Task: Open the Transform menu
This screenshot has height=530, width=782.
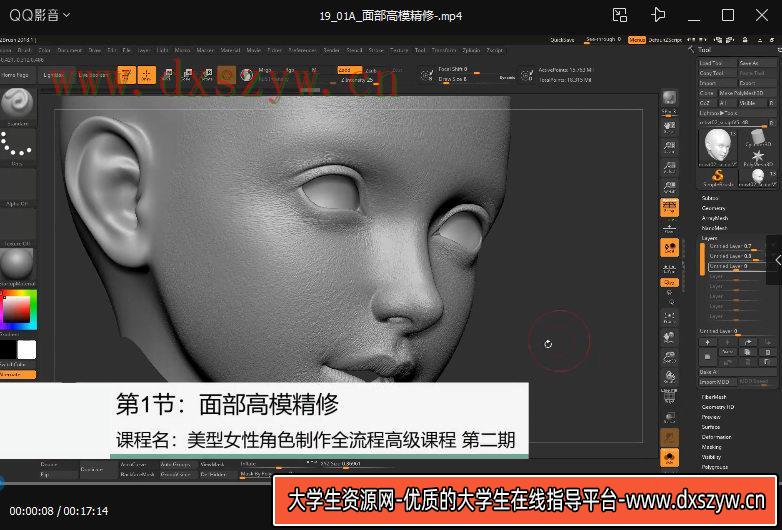Action: (x=443, y=50)
